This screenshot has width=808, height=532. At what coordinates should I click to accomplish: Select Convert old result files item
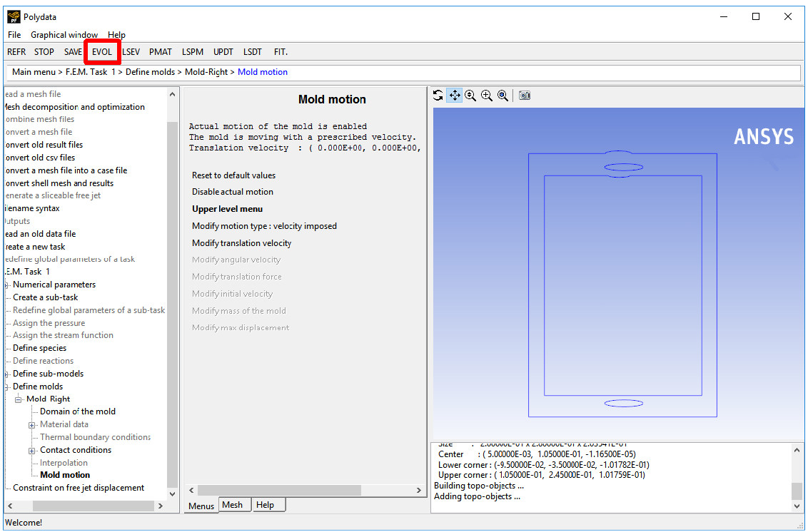coord(44,145)
